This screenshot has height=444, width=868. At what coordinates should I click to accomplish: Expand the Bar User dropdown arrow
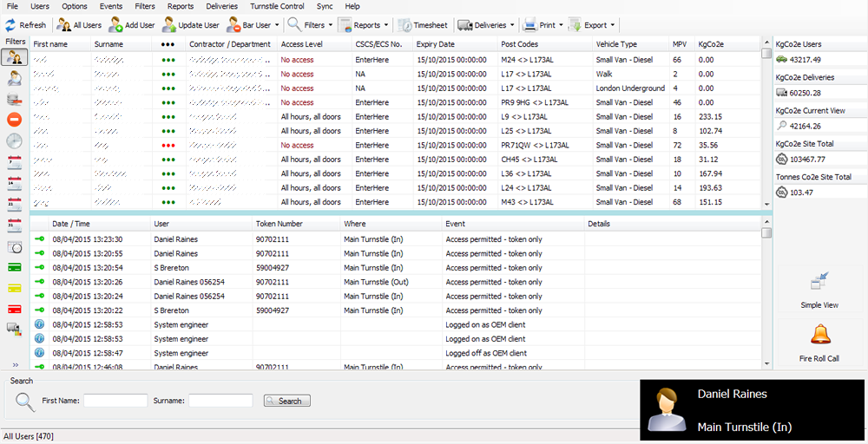pyautogui.click(x=277, y=25)
